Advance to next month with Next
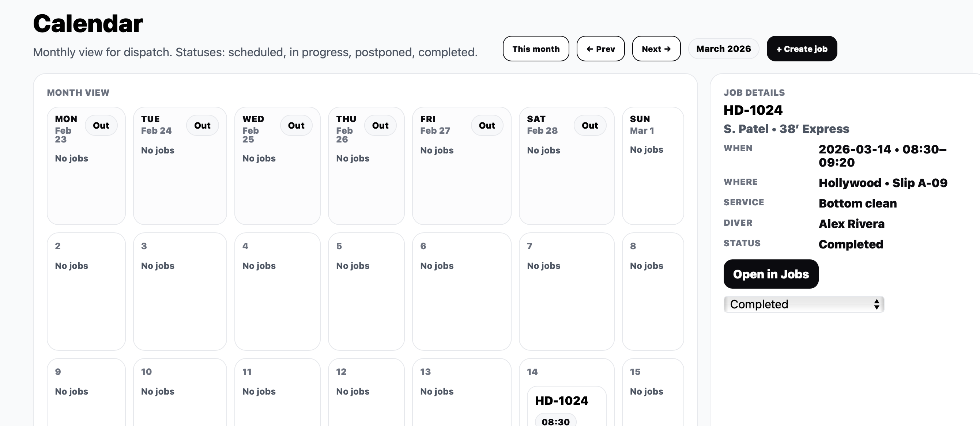The width and height of the screenshot is (980, 426). pyautogui.click(x=656, y=49)
